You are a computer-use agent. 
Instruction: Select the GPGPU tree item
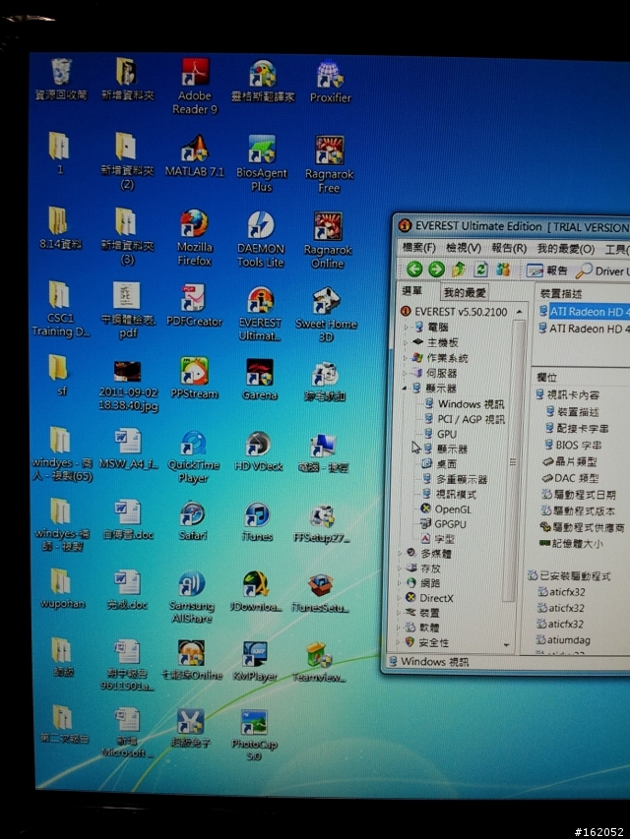pos(443,524)
